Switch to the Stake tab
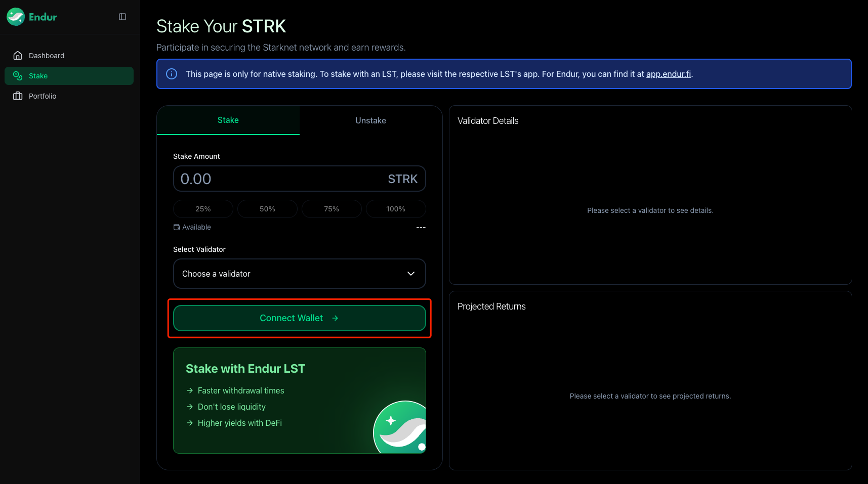This screenshot has height=484, width=868. [x=228, y=120]
